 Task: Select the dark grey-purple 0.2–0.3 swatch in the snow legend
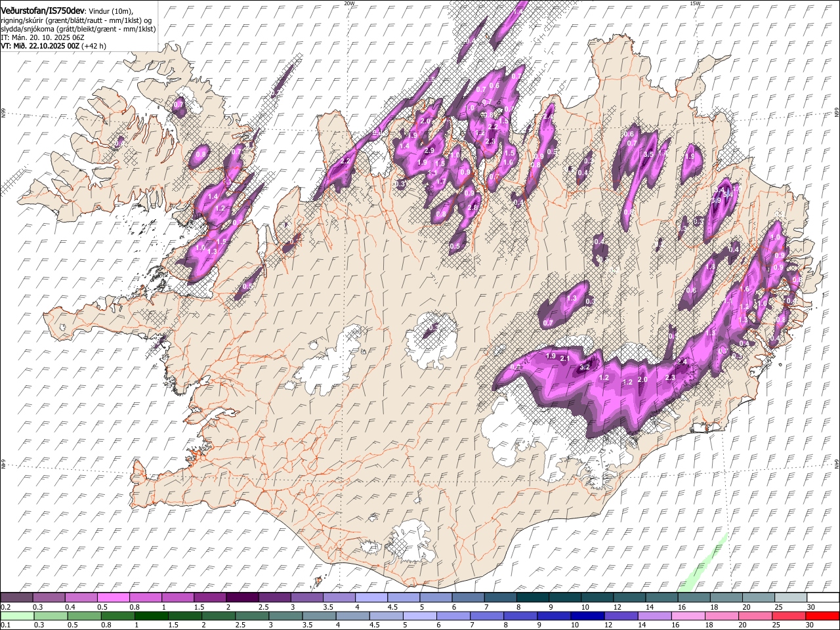(16, 598)
